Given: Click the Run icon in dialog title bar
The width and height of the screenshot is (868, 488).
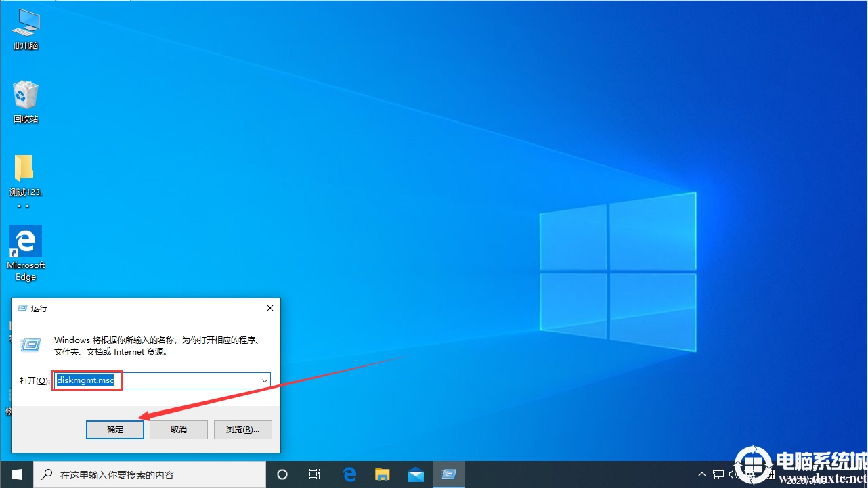Looking at the screenshot, I should click(x=22, y=308).
